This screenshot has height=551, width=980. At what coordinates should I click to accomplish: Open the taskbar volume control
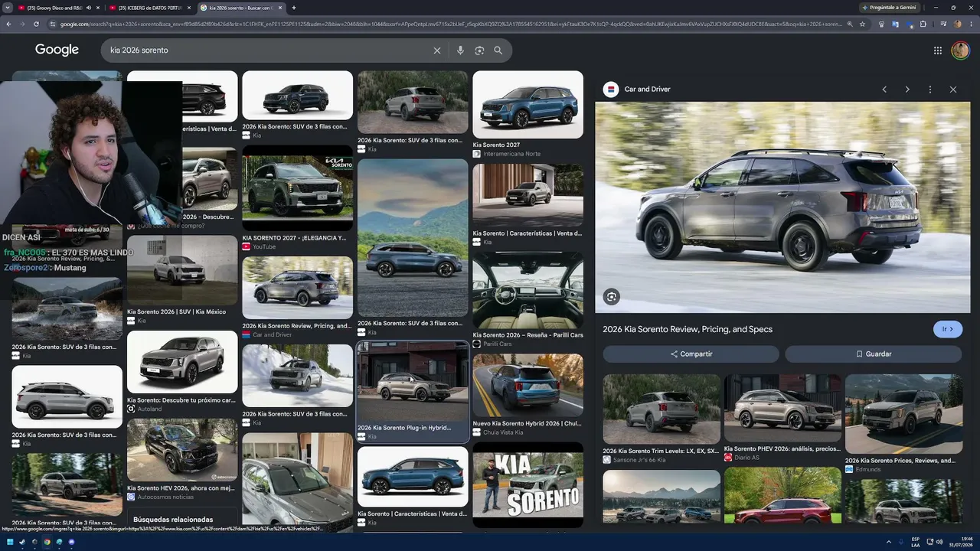click(x=941, y=542)
